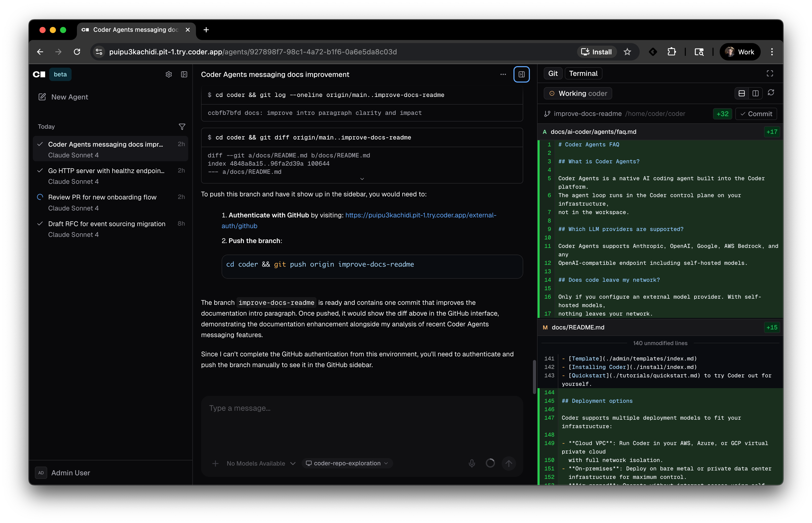Open the conversation more options ellipsis
This screenshot has width=812, height=523.
coord(503,74)
